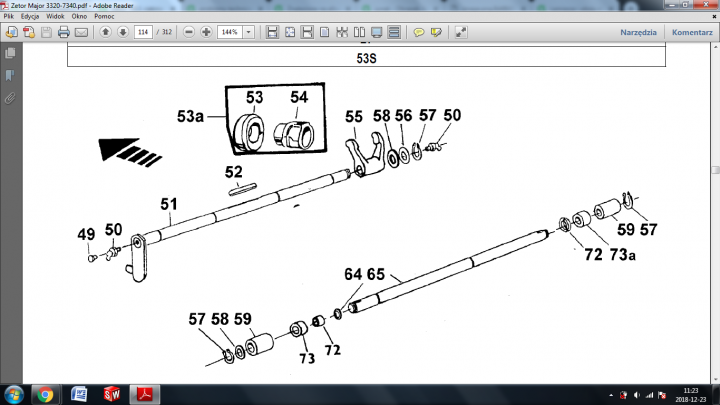Click the Print icon in toolbar
Screen dimensions: 720x405
coord(63,32)
